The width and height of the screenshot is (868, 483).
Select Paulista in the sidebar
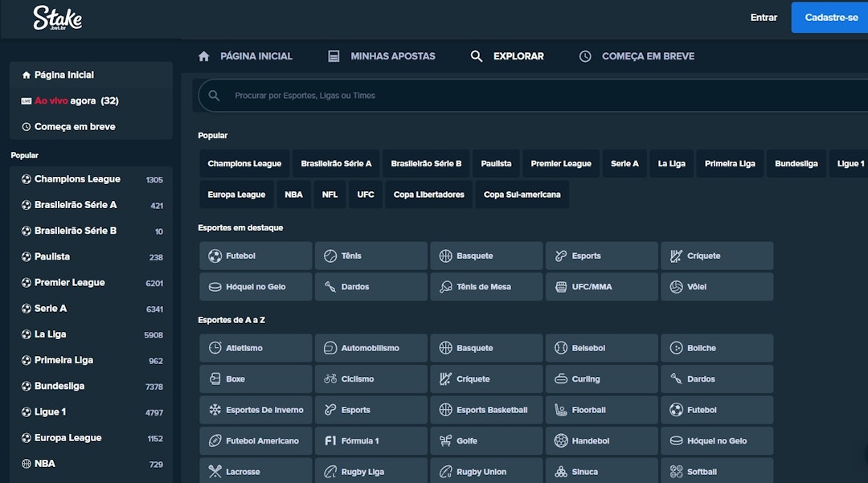click(x=92, y=256)
